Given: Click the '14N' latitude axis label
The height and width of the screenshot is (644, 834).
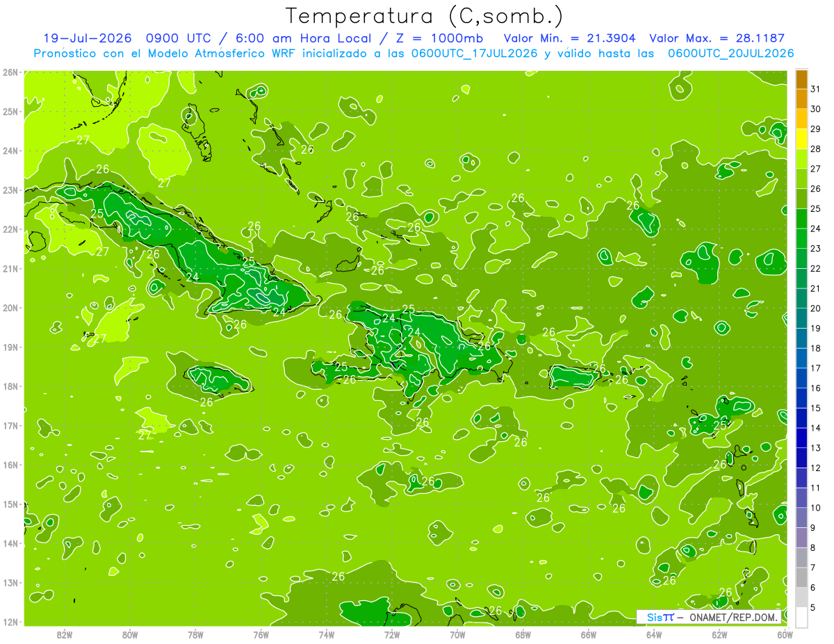Looking at the screenshot, I should click(x=10, y=543).
